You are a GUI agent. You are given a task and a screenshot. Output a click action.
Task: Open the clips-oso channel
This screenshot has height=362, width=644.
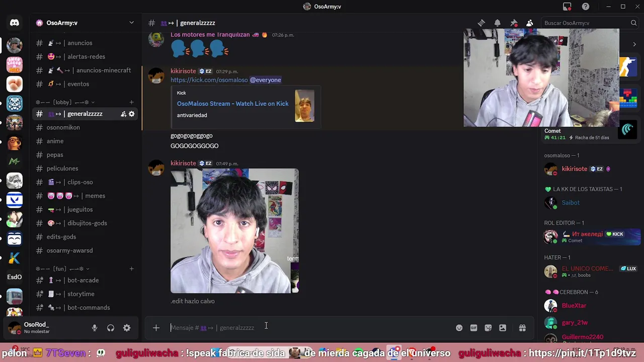pos(85,182)
